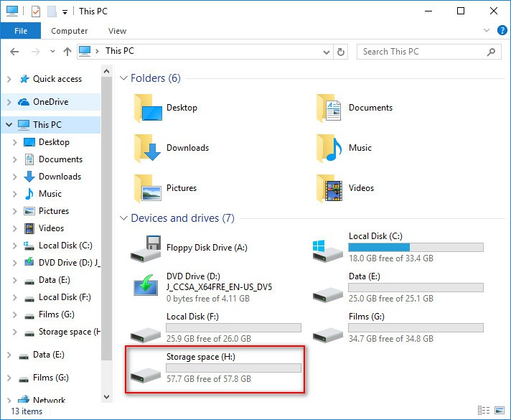Select Music in the navigation pane
This screenshot has height=420, width=511.
50,194
